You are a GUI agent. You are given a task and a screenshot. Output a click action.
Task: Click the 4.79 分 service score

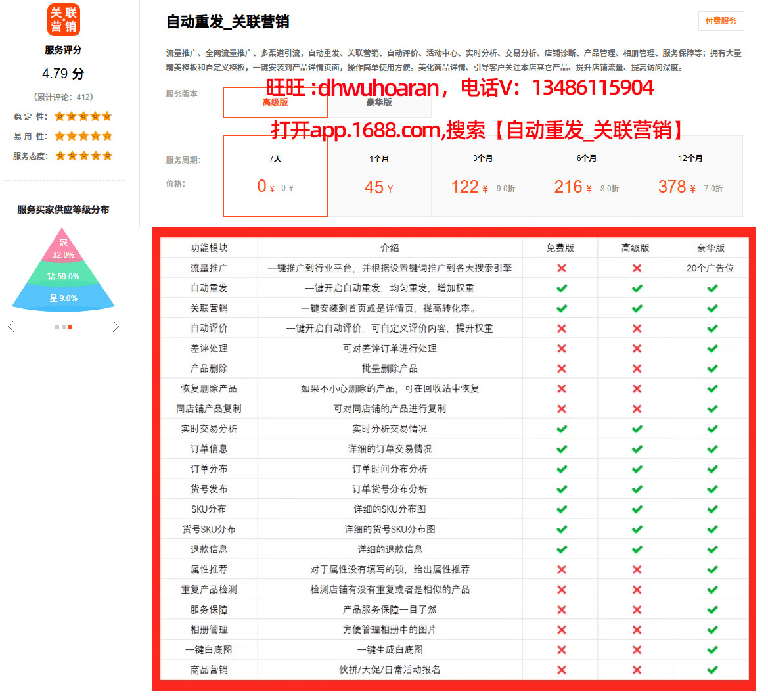click(63, 74)
